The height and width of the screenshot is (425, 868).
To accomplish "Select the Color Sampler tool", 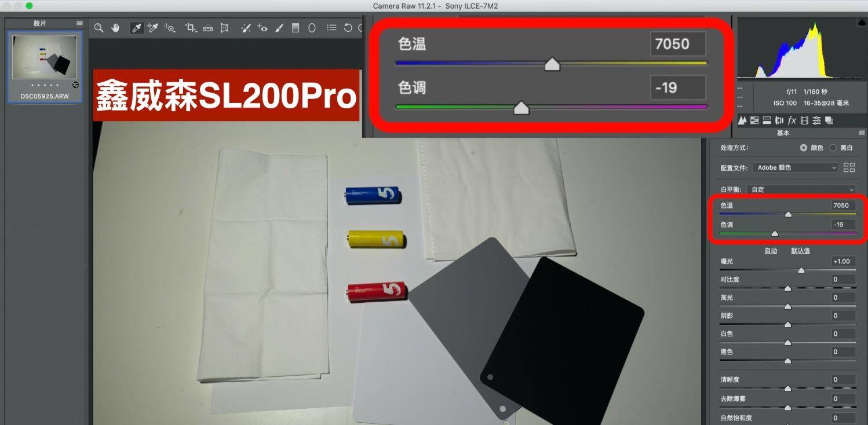I will (x=153, y=28).
